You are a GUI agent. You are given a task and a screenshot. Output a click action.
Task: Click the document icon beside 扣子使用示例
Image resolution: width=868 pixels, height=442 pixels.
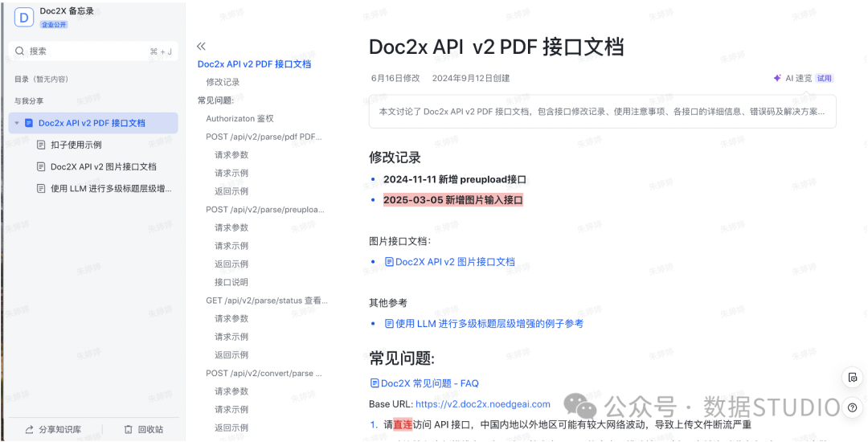tap(41, 145)
